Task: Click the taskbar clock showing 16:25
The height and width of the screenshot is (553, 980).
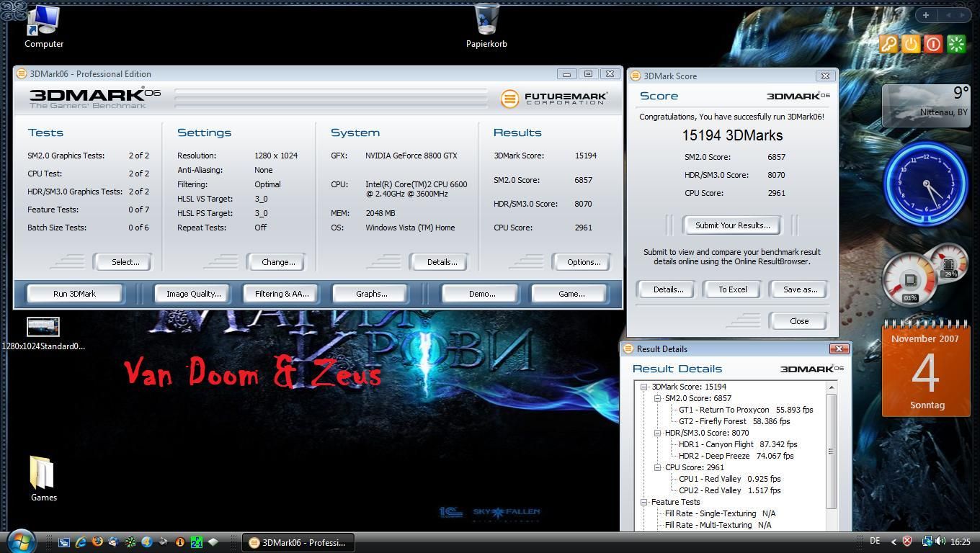Action: tap(961, 541)
